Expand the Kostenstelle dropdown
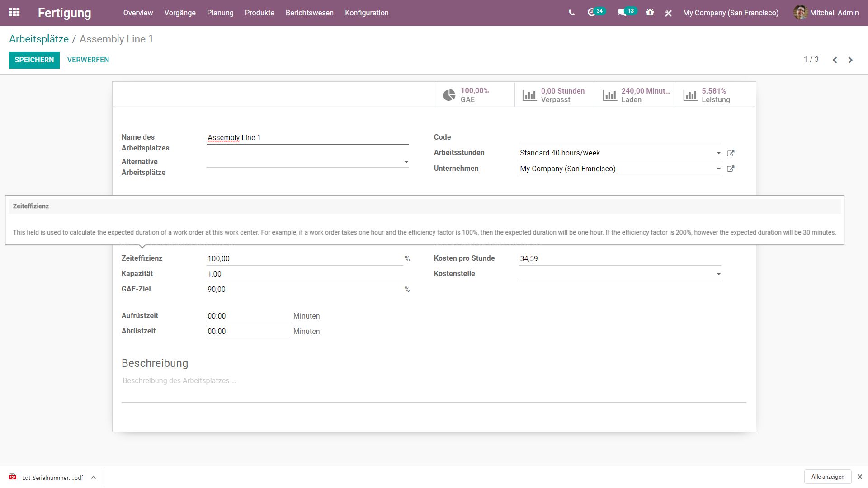868x488 pixels. 718,274
